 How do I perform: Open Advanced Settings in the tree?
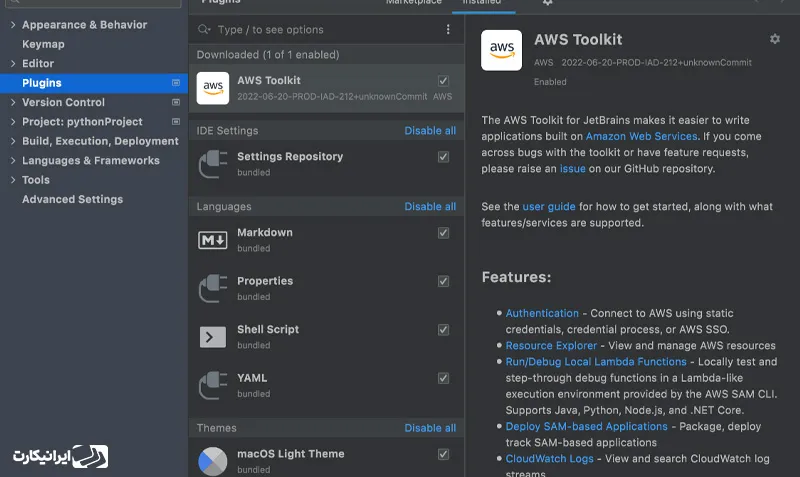click(72, 199)
